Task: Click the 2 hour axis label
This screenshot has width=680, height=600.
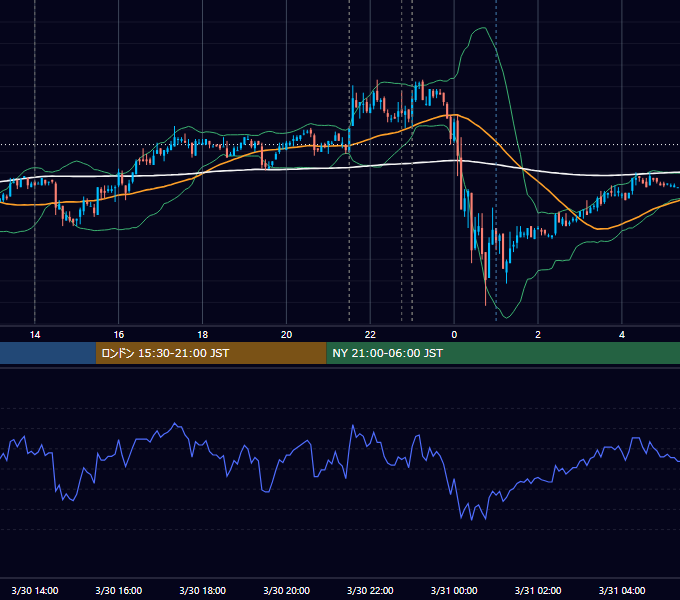Action: coord(538,335)
